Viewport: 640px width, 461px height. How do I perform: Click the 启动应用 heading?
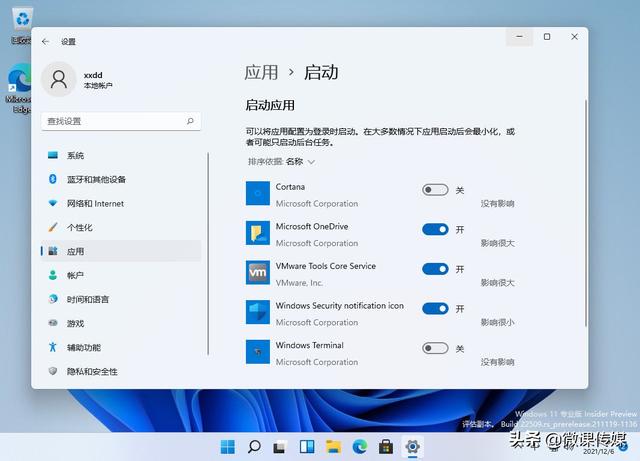270,105
